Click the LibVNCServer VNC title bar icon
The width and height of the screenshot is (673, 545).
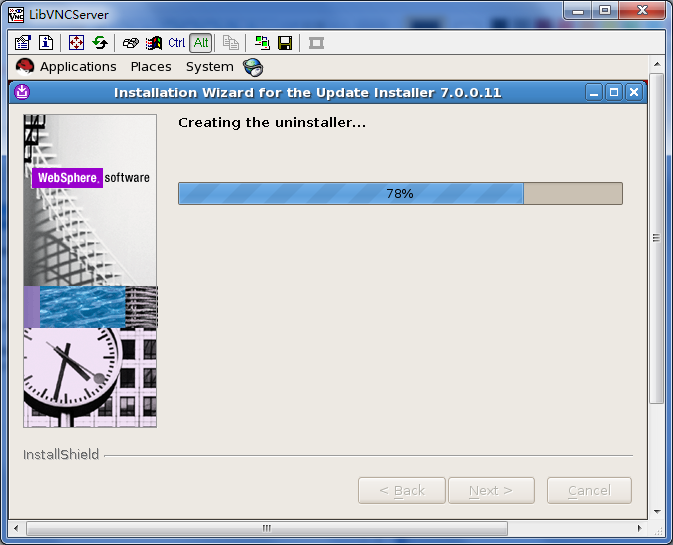16,15
